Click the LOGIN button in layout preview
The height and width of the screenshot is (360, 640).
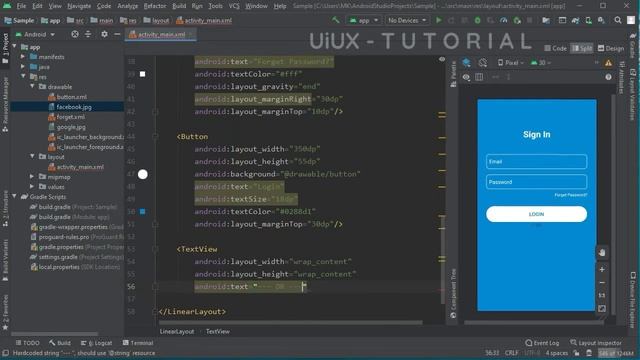point(536,214)
